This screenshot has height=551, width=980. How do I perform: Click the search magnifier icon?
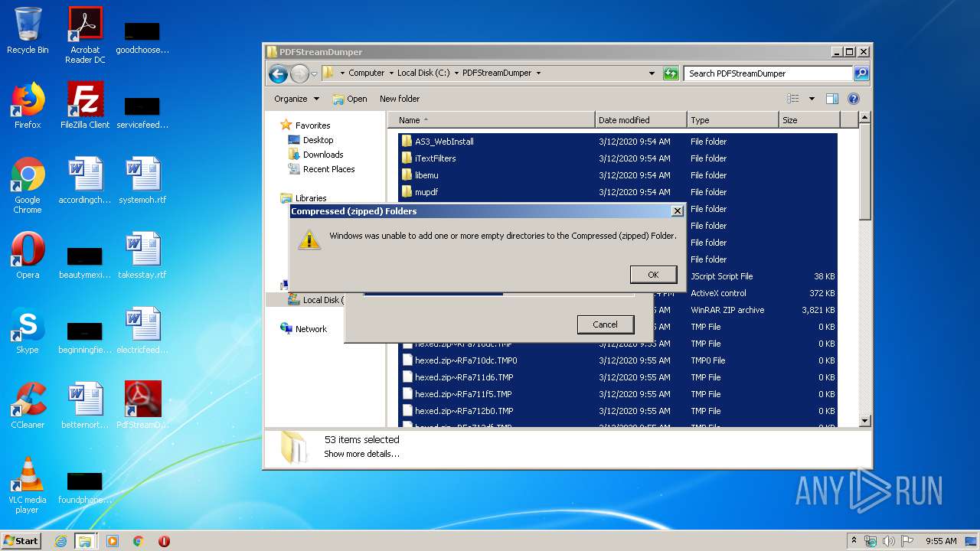click(x=861, y=73)
